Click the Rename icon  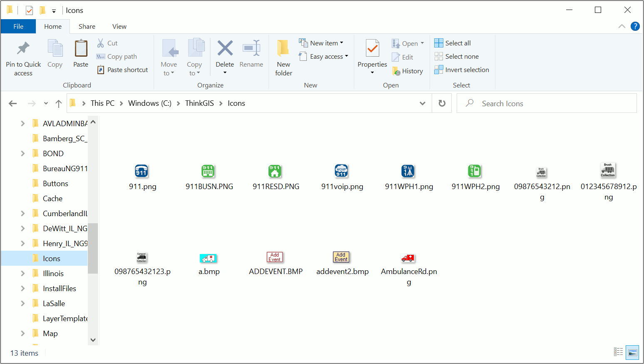point(251,49)
